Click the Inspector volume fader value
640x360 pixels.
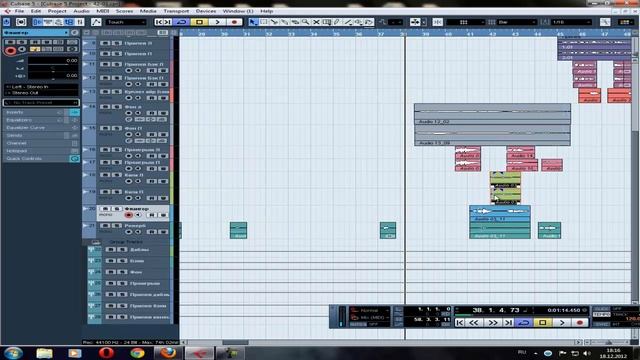click(53, 60)
